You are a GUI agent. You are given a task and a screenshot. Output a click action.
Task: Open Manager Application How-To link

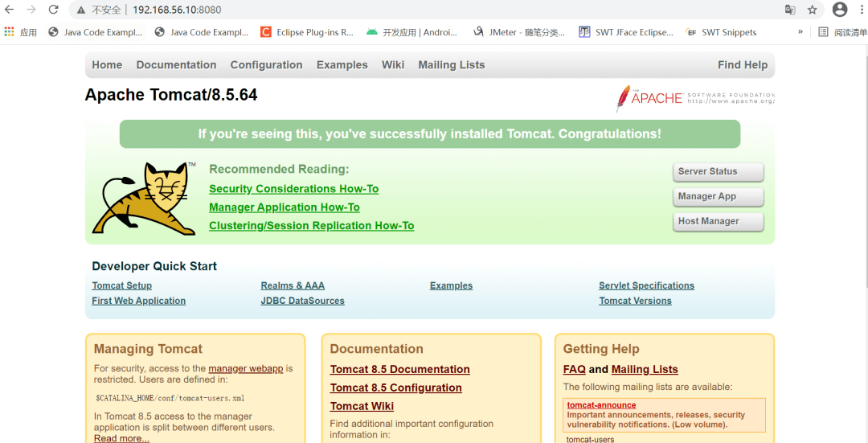285,207
